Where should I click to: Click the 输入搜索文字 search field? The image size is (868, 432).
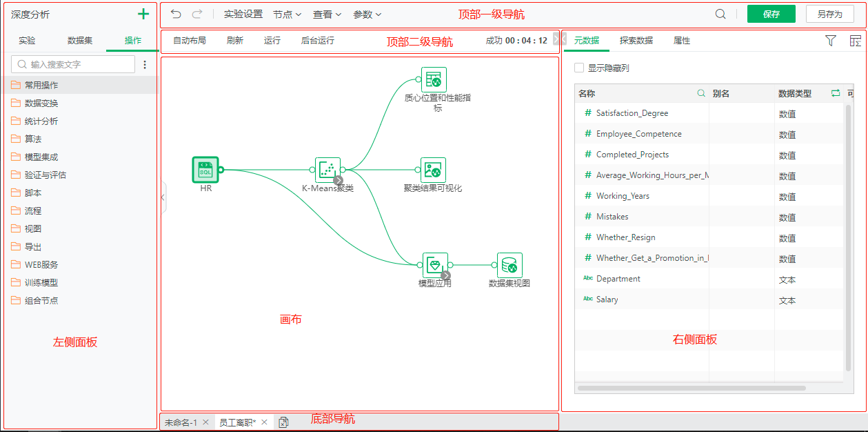[73, 64]
